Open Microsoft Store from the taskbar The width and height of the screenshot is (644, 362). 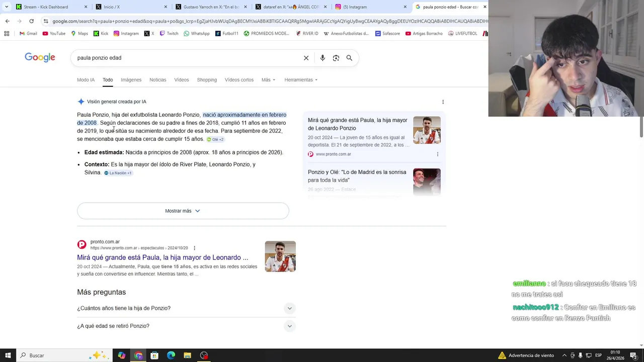(x=154, y=355)
